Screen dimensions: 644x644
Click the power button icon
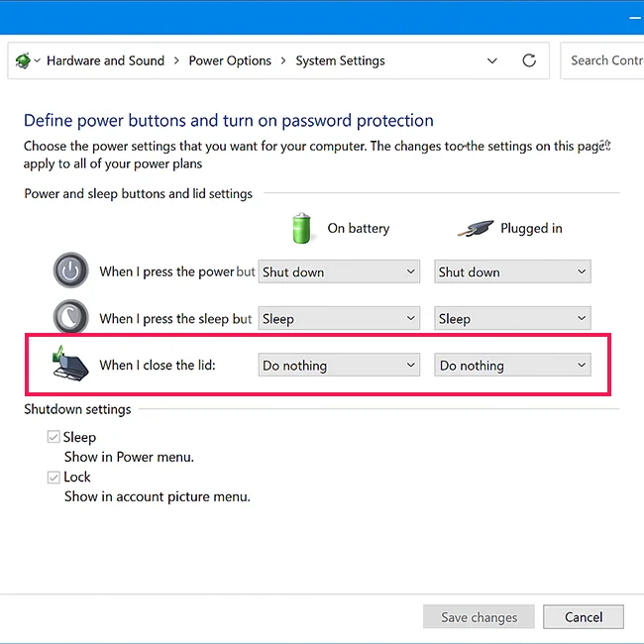[70, 270]
